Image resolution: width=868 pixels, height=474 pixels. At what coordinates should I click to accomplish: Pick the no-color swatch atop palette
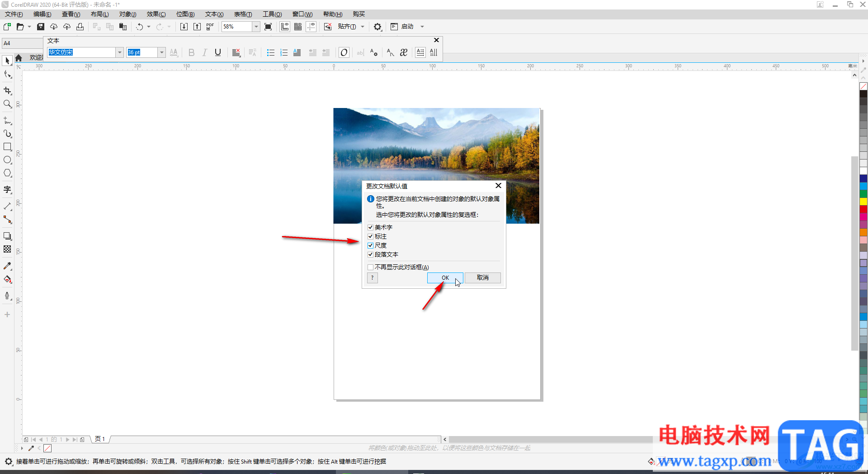pyautogui.click(x=863, y=86)
